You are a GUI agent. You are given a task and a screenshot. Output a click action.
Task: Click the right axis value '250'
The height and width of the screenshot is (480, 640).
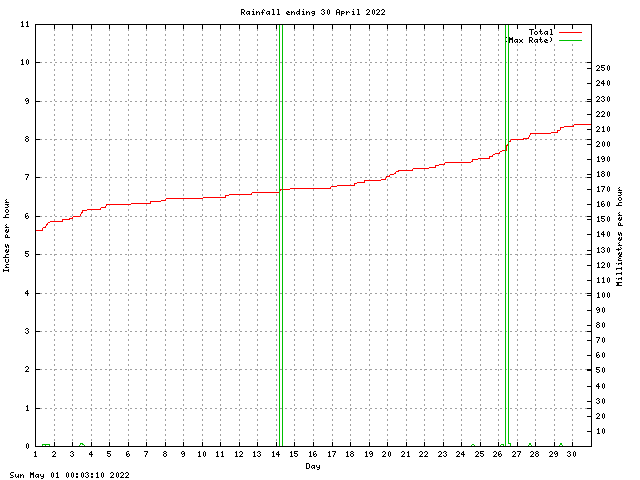(603, 68)
